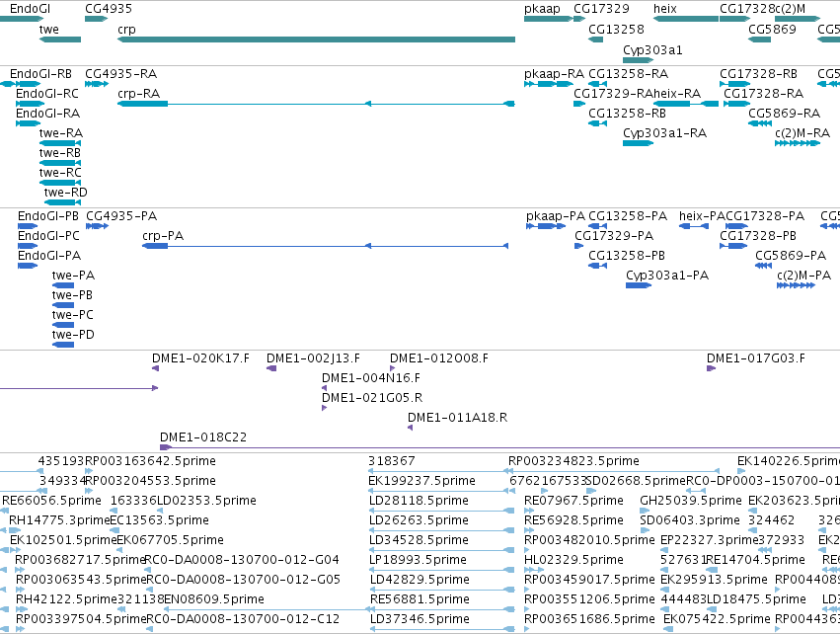Click the c(2)M-RA transcript
The height and width of the screenshot is (634, 840).
tap(798, 143)
